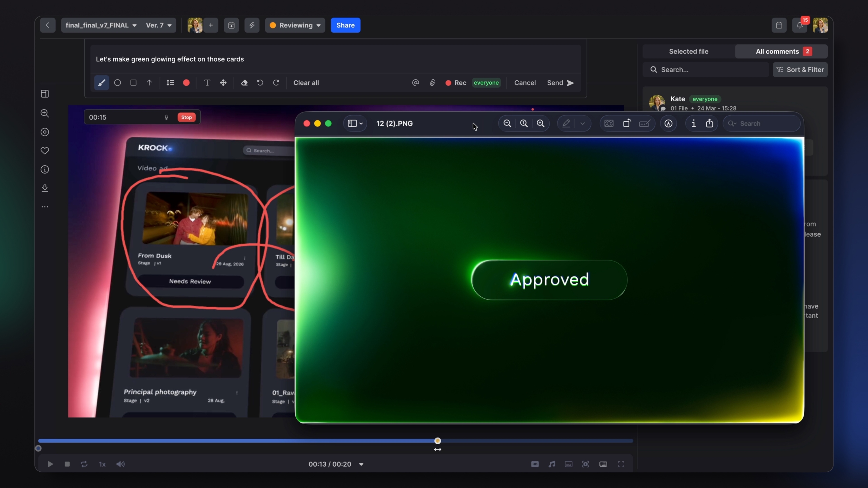Select the rectangle shape tool
868x488 pixels.
[x=133, y=83]
